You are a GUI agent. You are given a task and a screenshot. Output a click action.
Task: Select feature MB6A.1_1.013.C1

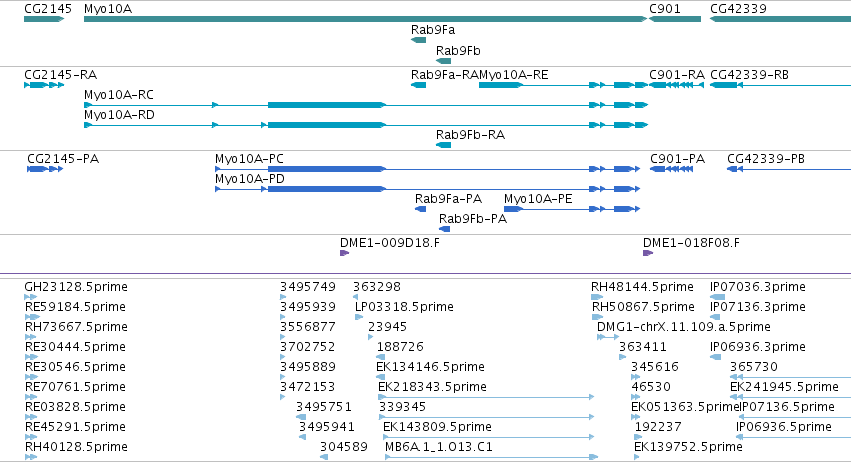tap(439, 447)
